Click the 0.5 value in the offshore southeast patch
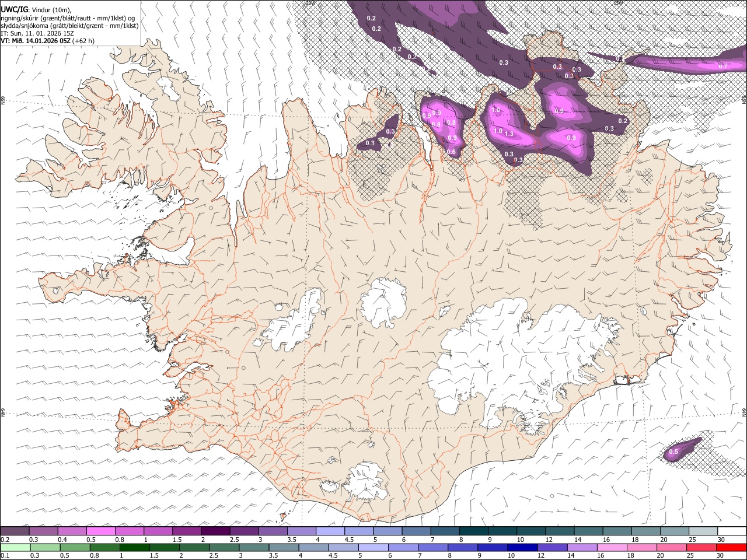The width and height of the screenshot is (747, 560). pyautogui.click(x=673, y=452)
